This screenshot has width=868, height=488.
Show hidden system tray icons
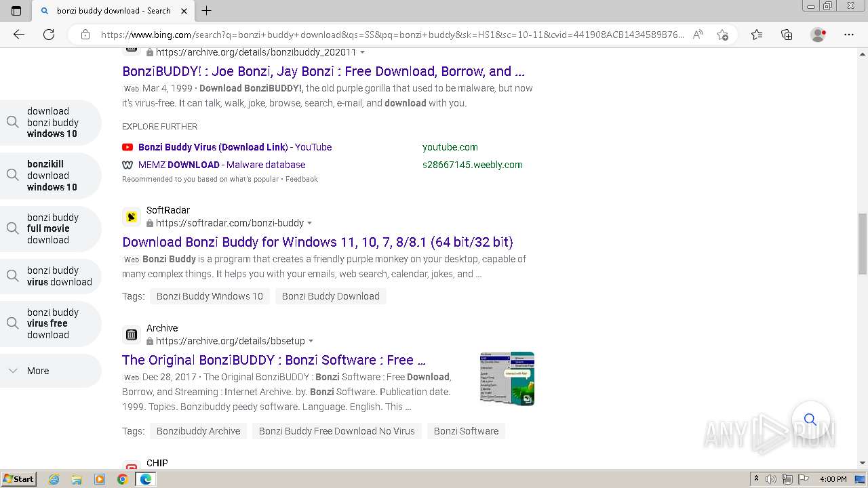click(756, 479)
